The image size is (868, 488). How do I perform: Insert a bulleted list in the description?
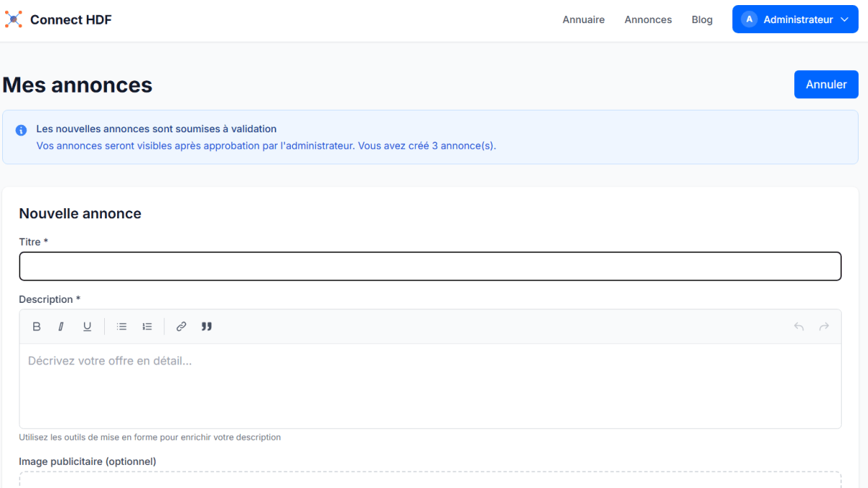[x=122, y=326]
